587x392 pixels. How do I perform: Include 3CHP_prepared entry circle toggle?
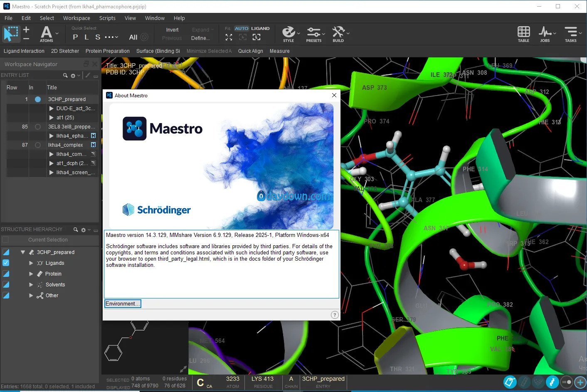(x=38, y=99)
